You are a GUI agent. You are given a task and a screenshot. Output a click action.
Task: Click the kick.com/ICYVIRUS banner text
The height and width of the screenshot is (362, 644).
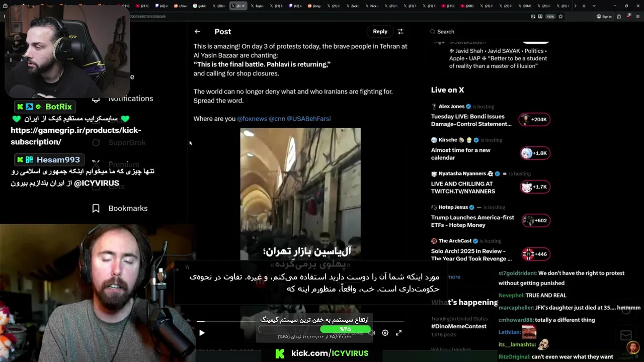(330, 353)
